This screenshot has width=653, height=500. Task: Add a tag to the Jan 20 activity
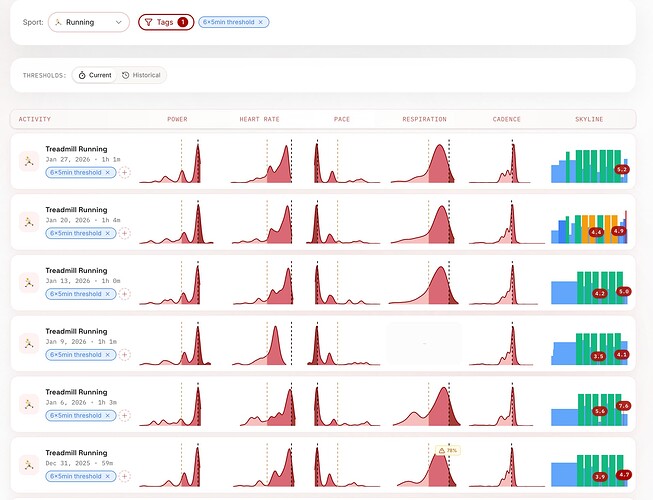coord(125,233)
